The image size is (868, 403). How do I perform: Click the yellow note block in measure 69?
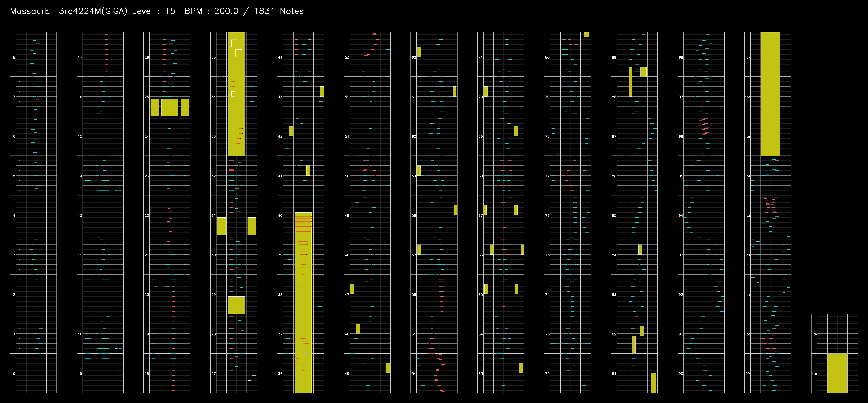coord(516,131)
